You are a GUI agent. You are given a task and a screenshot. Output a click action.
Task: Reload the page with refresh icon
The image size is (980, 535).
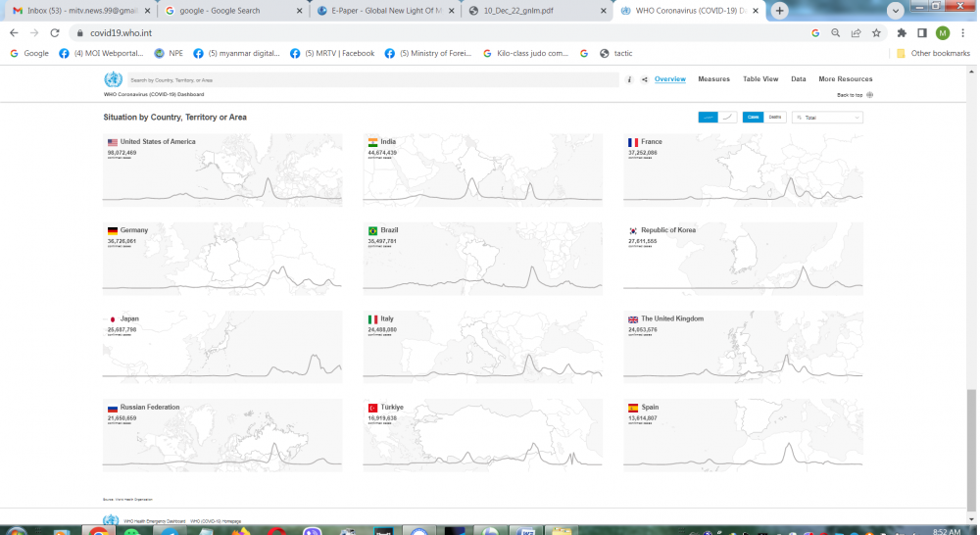(55, 32)
